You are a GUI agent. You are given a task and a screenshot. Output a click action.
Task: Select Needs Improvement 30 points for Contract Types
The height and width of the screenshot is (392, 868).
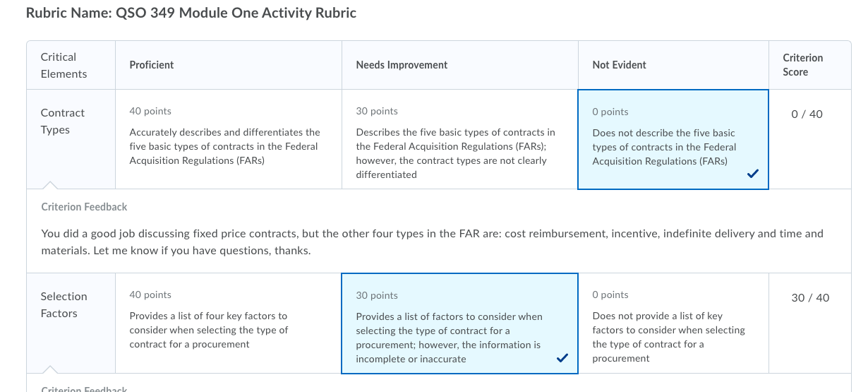460,139
